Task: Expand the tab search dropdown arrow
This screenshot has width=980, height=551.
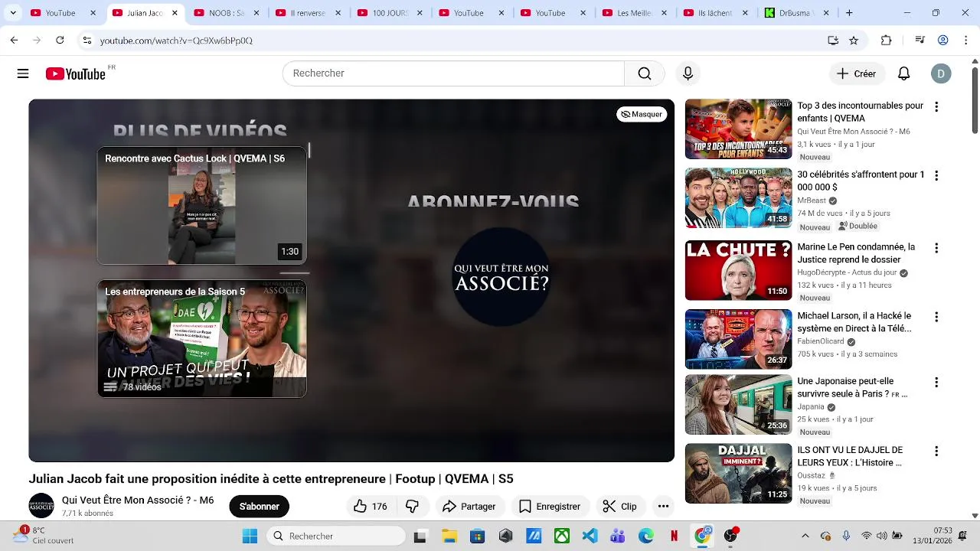Action: coord(13,13)
